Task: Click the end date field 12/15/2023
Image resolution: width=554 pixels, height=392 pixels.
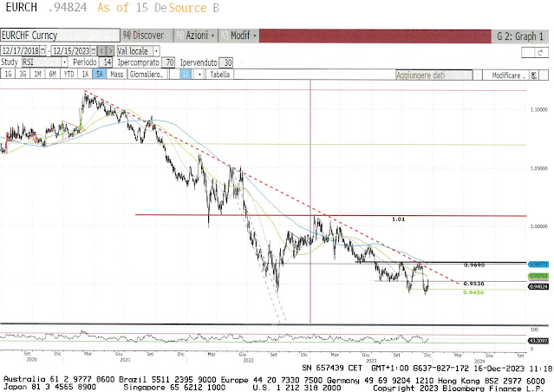Action: coord(71,51)
